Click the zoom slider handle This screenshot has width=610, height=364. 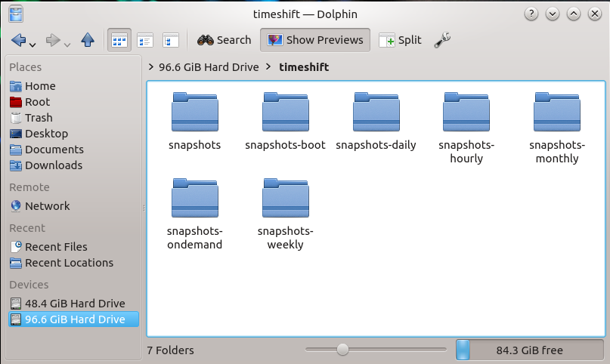(342, 349)
